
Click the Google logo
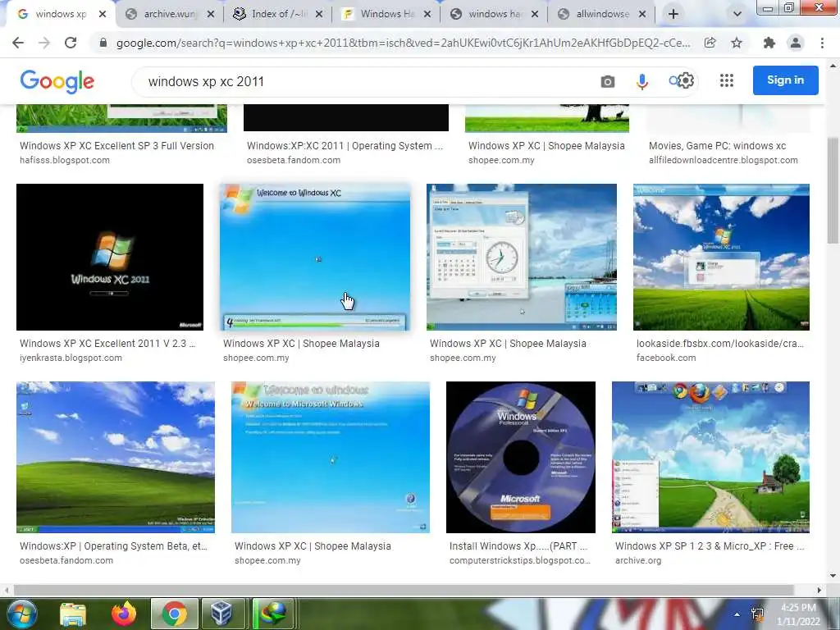pos(57,81)
